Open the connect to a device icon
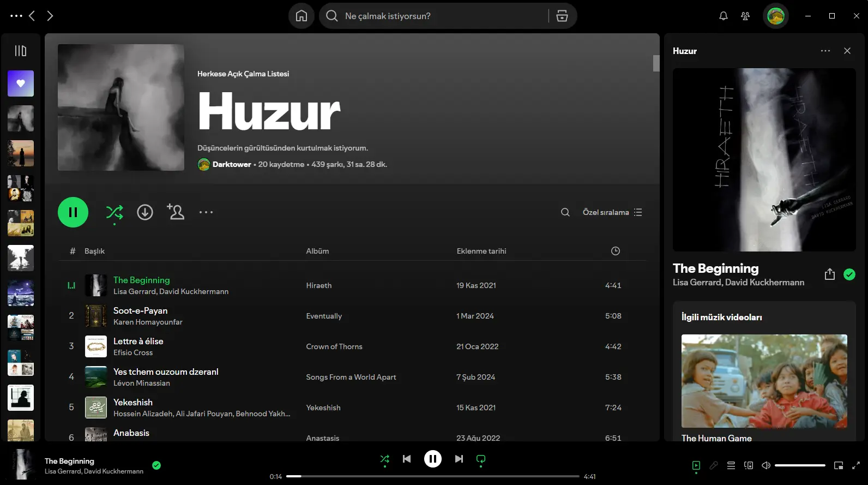This screenshot has width=868, height=485. click(x=749, y=465)
